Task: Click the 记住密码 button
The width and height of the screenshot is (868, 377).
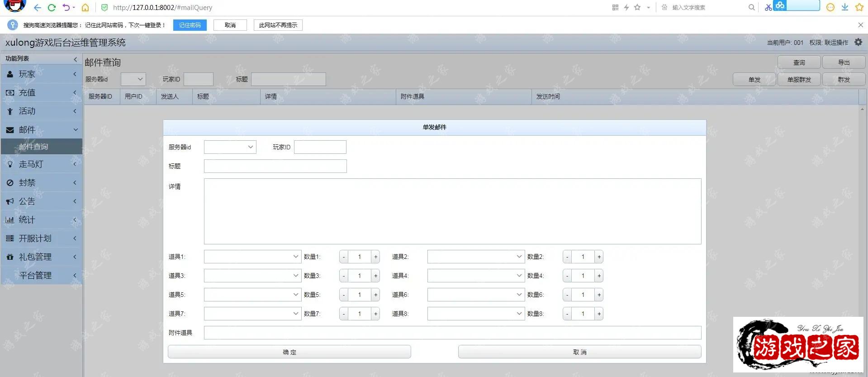Action: [190, 25]
